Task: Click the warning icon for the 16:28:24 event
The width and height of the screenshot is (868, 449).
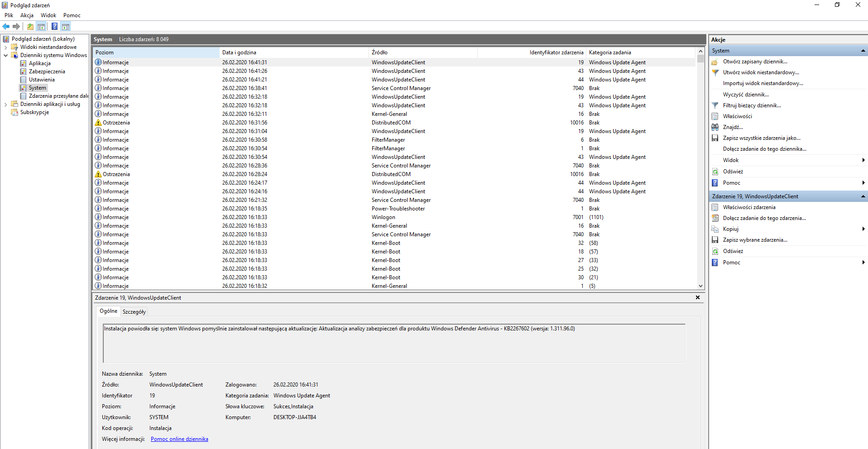Action: tap(98, 174)
